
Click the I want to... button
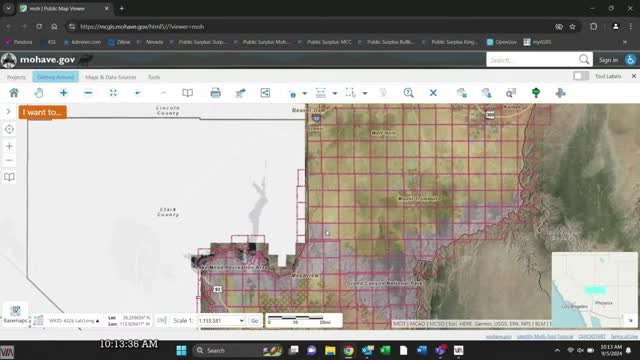click(x=42, y=112)
